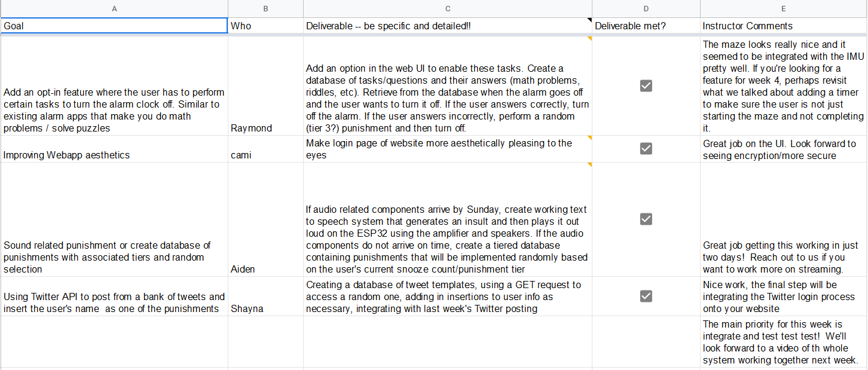Viewport: 868px width, 370px height.
Task: Select the 'Using Twitter API' goal cell
Action: [114, 296]
